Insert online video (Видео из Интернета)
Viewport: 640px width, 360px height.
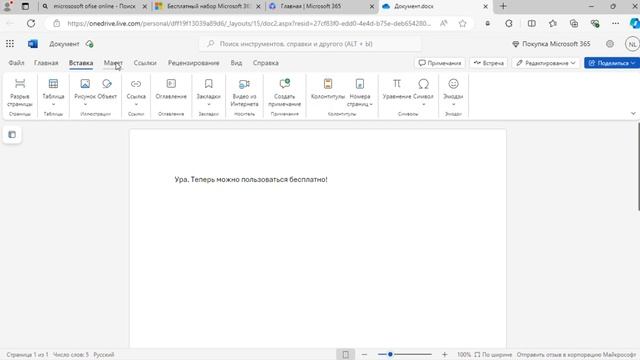(244, 93)
